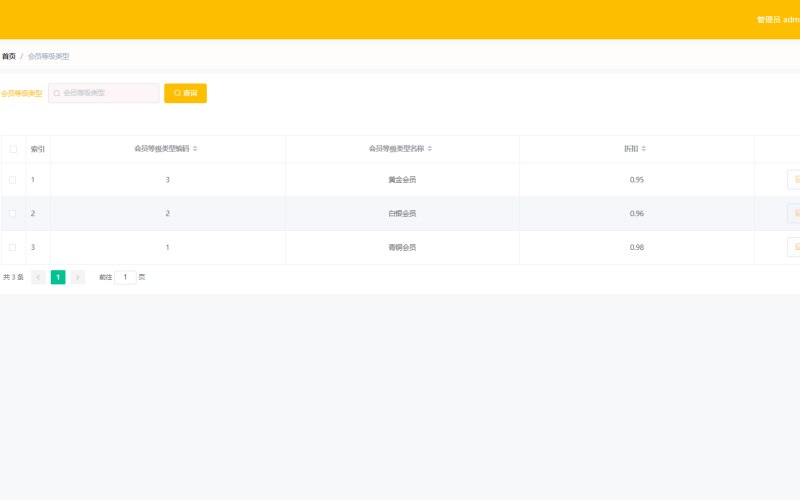
Task: Click index 2 in 白银会员 row
Action: (33, 213)
